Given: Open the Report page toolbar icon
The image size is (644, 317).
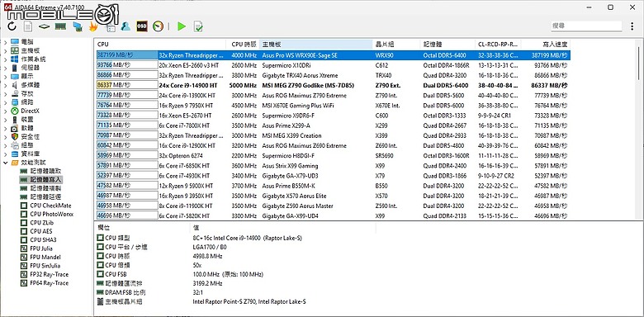Looking at the screenshot, I should click(28, 26).
